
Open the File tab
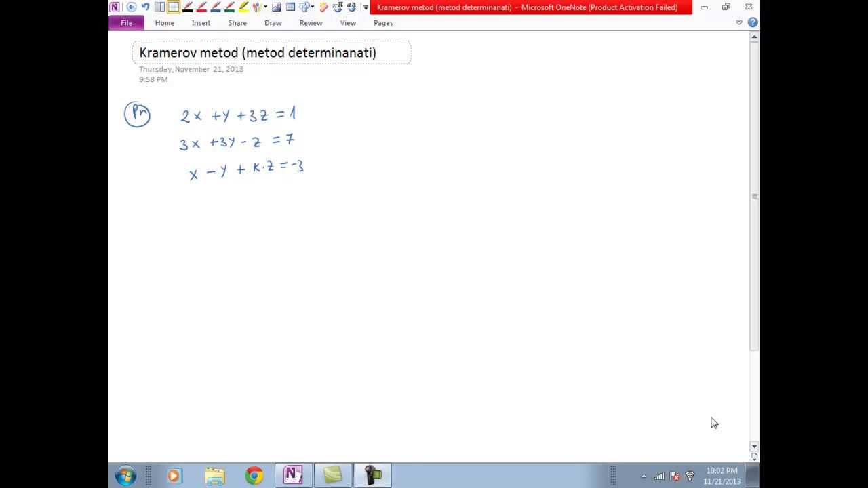[126, 23]
